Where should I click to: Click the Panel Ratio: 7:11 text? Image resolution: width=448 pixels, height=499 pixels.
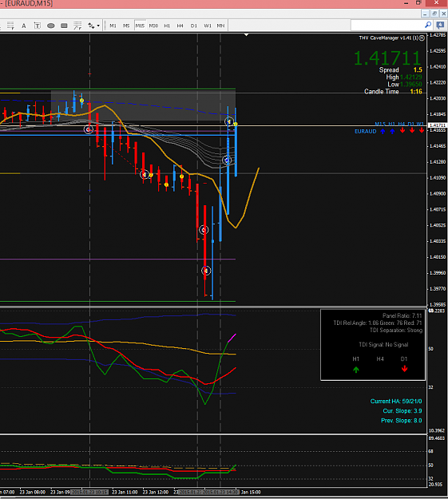coord(402,315)
